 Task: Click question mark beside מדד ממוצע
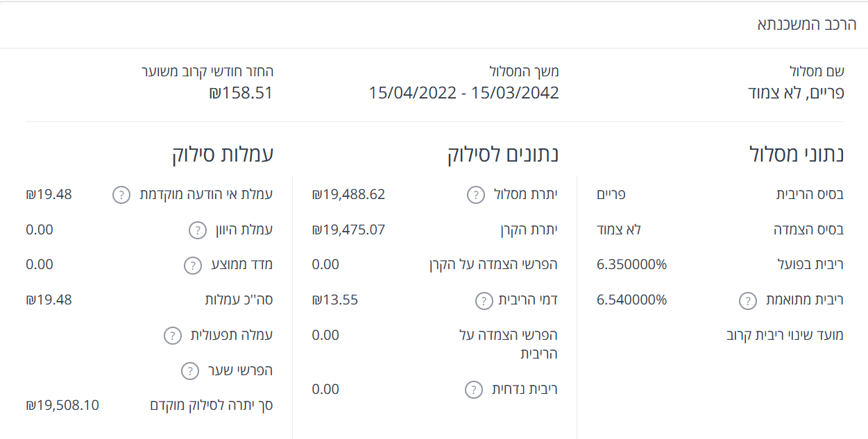coord(192,266)
